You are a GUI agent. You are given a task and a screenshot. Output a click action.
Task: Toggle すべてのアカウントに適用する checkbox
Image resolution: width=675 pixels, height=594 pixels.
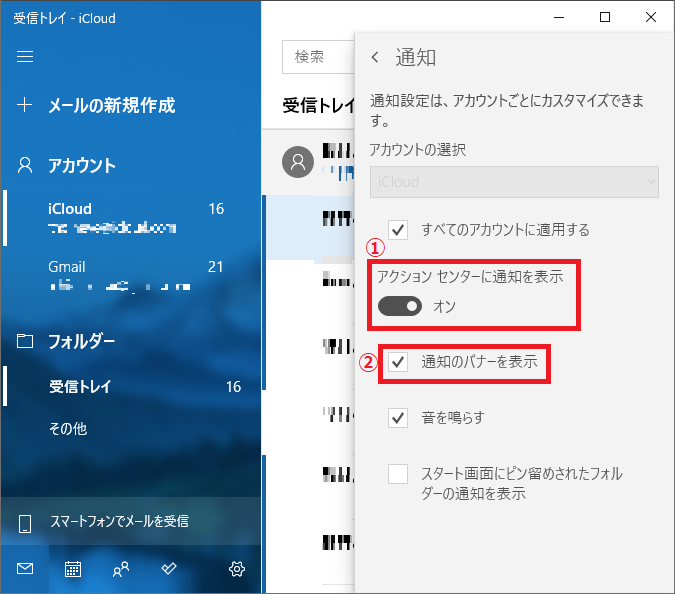click(398, 230)
